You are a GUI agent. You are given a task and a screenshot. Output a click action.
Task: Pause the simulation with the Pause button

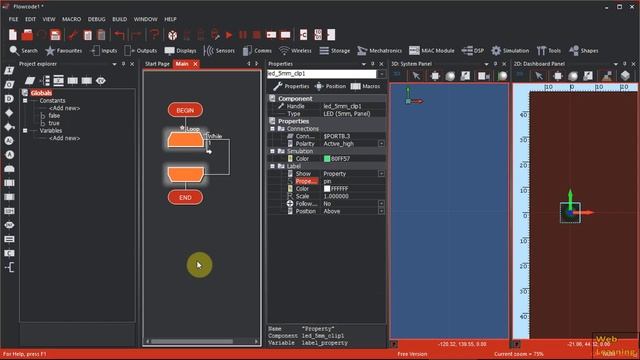point(243,35)
